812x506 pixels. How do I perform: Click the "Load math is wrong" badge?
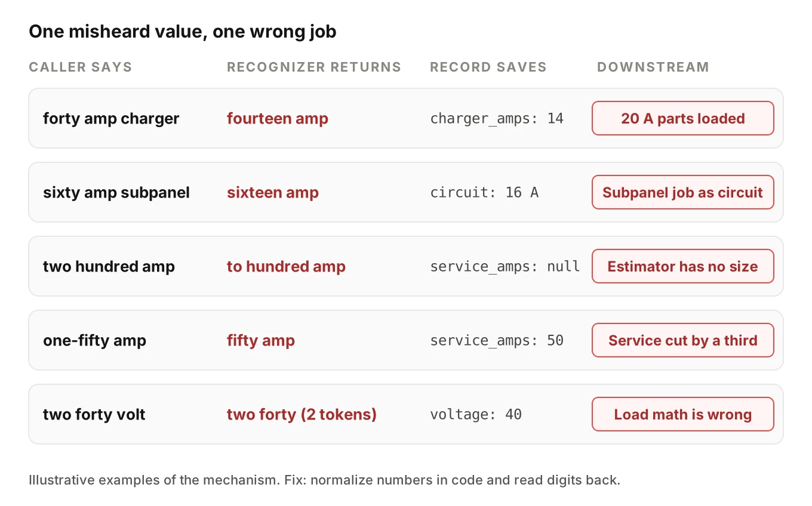coord(683,414)
